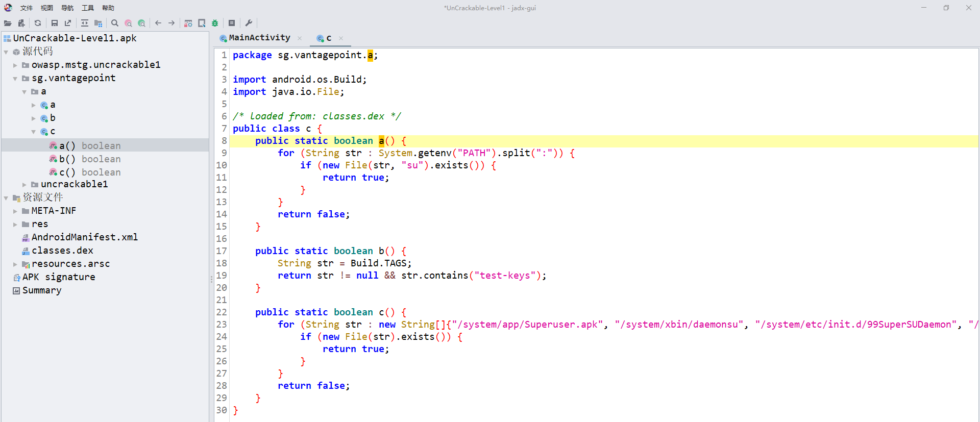Open AndroidManifest.xml in the tree
Image resolution: width=980 pixels, height=422 pixels.
[x=84, y=237]
